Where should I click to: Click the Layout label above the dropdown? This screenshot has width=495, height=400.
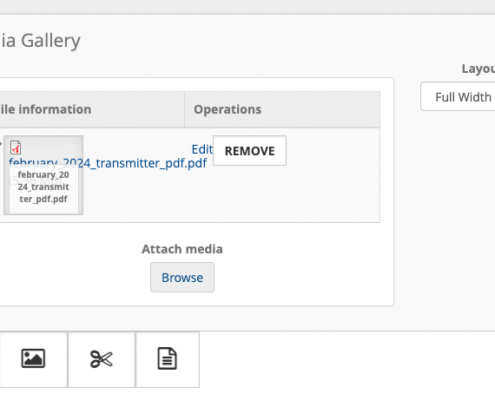(478, 69)
